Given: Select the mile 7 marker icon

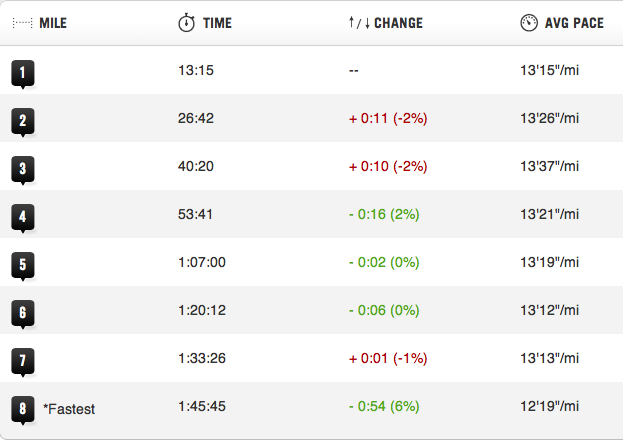Looking at the screenshot, I should tap(22, 360).
